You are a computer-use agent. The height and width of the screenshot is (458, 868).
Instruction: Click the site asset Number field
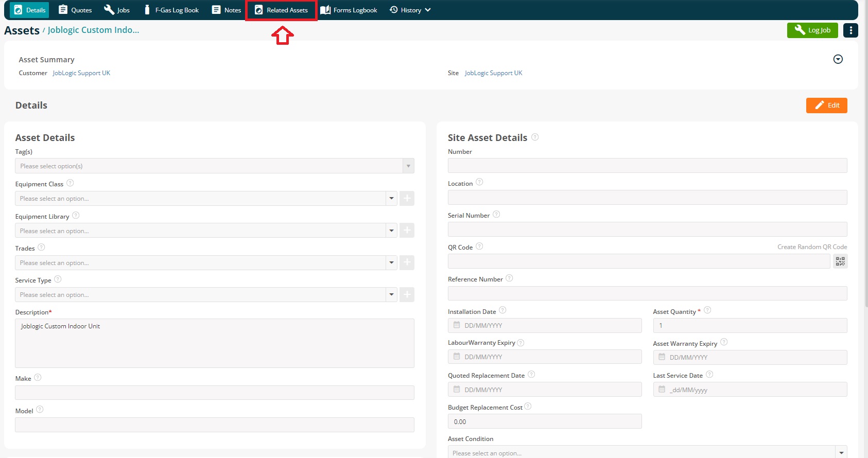click(647, 165)
